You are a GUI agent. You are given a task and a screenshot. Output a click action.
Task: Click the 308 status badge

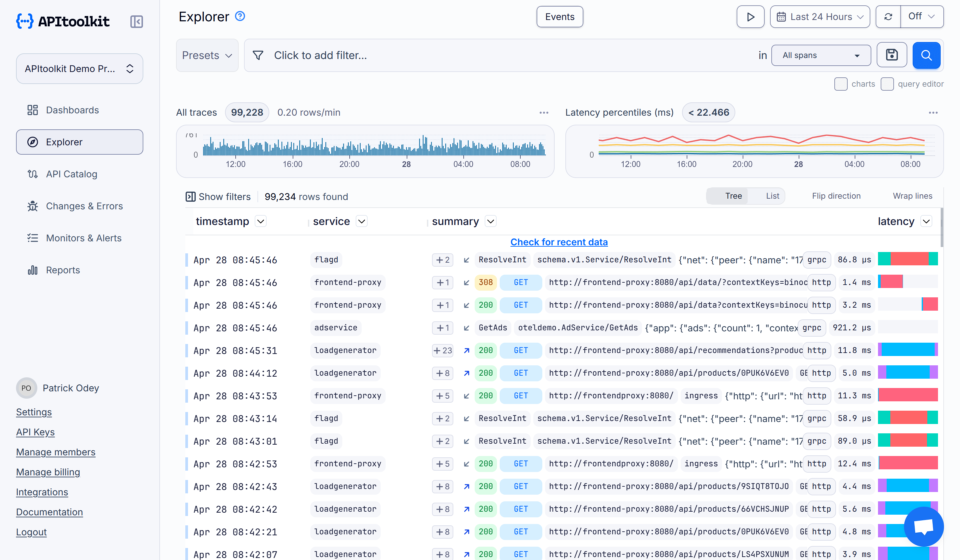tap(486, 283)
